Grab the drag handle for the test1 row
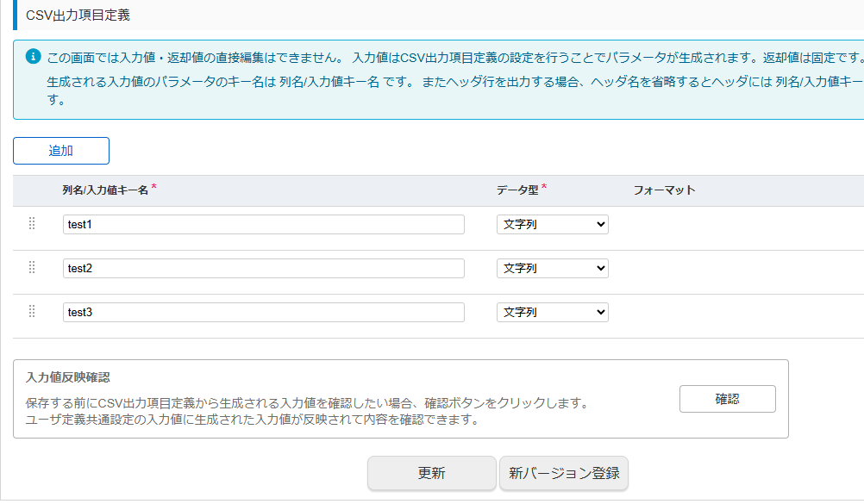Image resolution: width=864 pixels, height=504 pixels. (x=32, y=224)
